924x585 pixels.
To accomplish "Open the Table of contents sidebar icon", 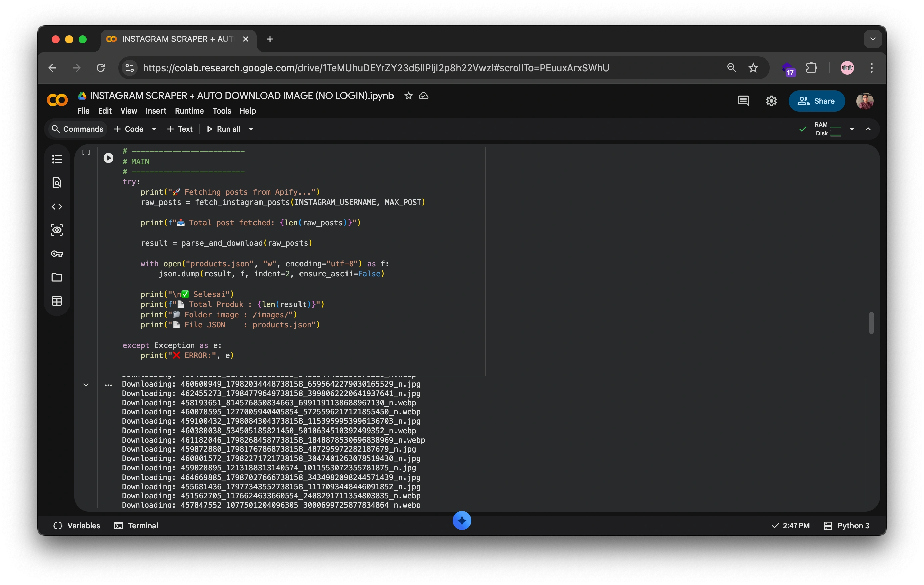I will 57,159.
